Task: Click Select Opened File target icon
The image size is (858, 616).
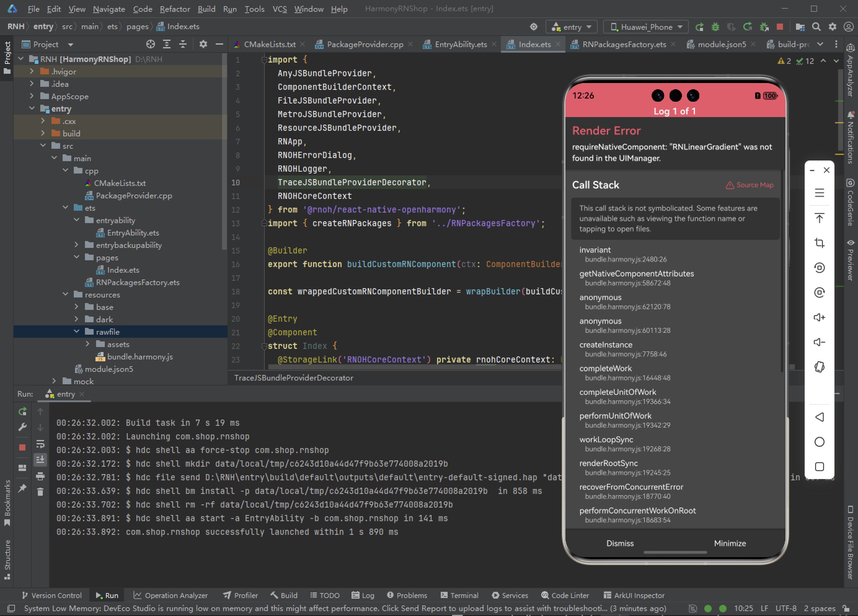Action: [151, 44]
